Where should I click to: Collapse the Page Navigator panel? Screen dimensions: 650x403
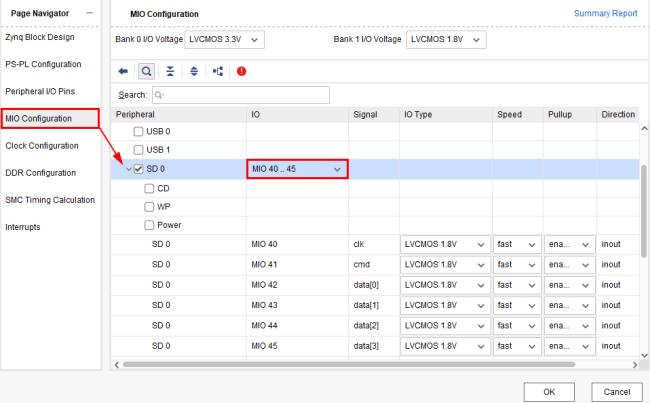point(91,11)
